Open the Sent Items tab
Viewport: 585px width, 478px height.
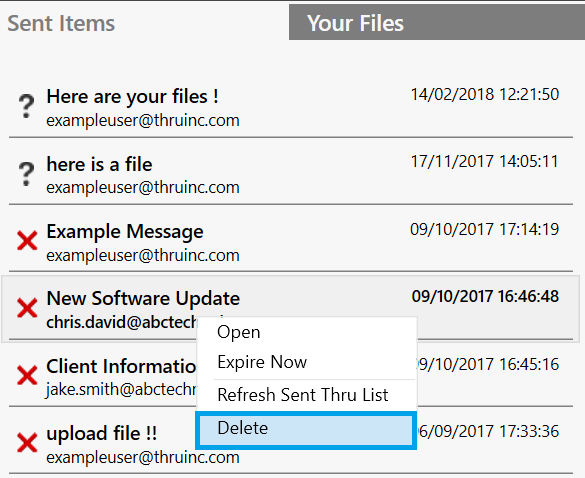(61, 23)
